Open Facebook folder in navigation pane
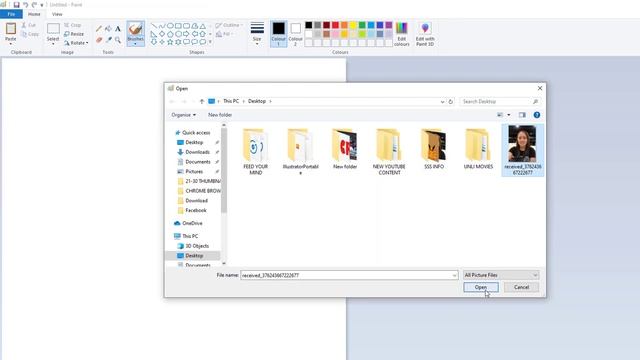The height and width of the screenshot is (360, 640). [x=196, y=210]
